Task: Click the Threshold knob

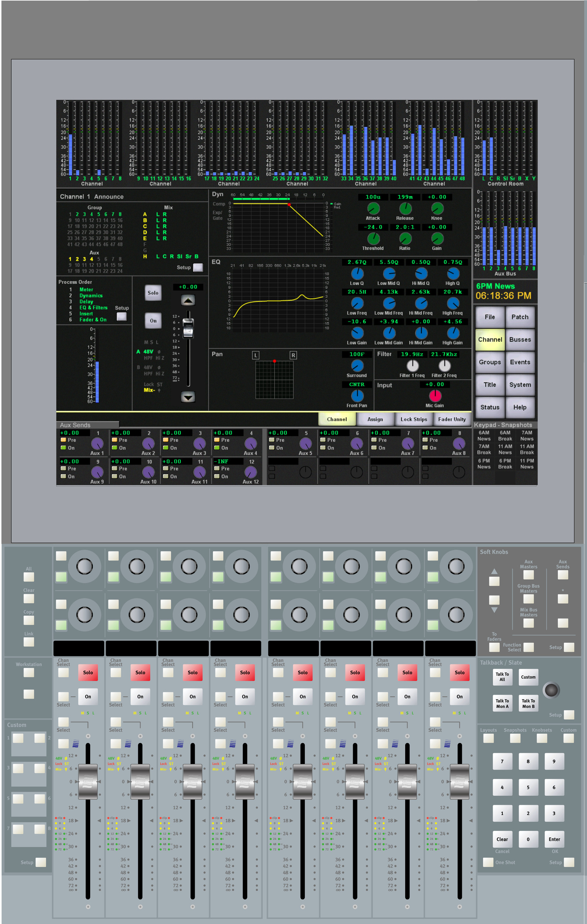Action: click(373, 239)
